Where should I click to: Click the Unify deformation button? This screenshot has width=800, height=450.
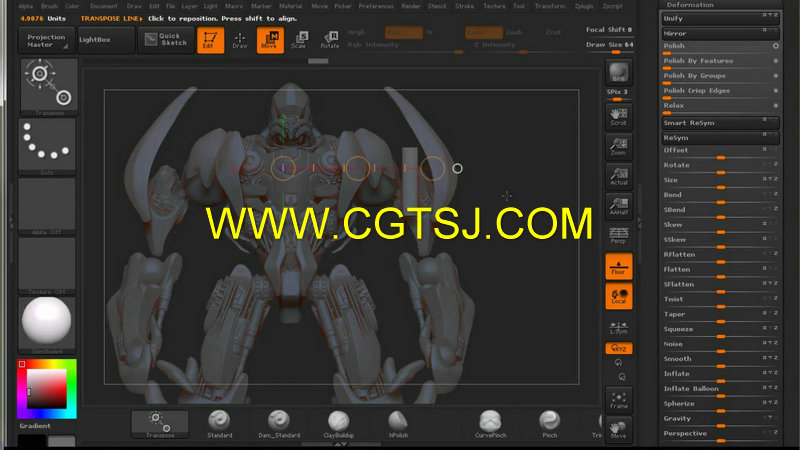pyautogui.click(x=720, y=19)
